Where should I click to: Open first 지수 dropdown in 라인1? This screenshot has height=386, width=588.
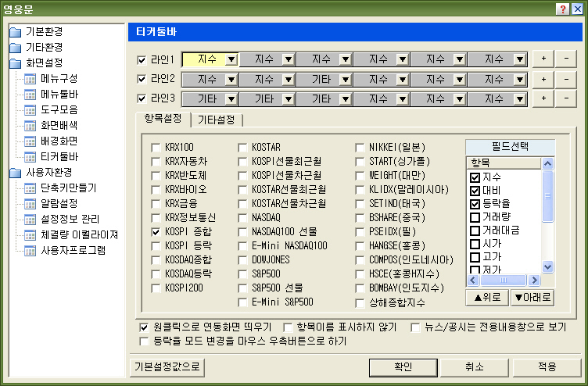230,59
